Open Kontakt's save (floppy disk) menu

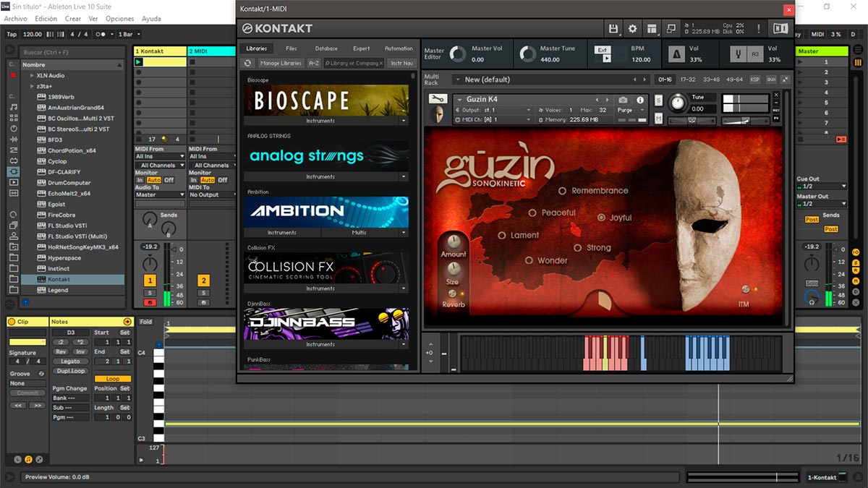(613, 29)
